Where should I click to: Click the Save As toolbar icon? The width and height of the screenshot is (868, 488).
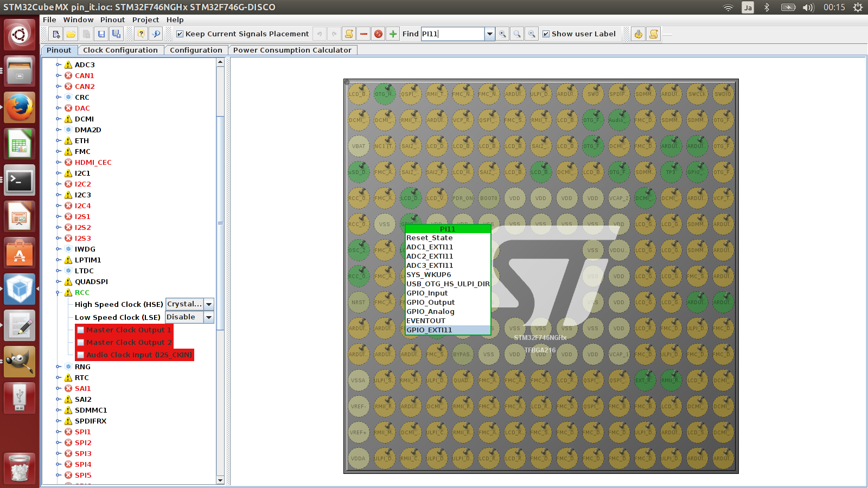pos(116,34)
